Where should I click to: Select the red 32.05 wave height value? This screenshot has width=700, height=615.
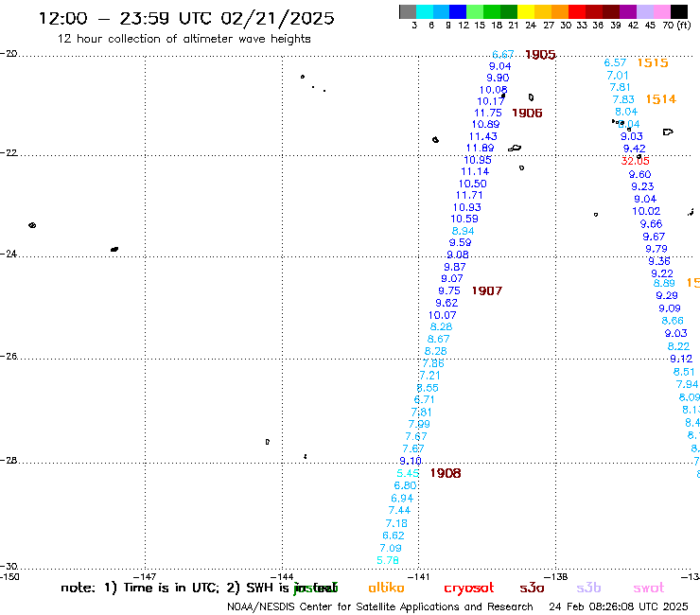click(636, 161)
